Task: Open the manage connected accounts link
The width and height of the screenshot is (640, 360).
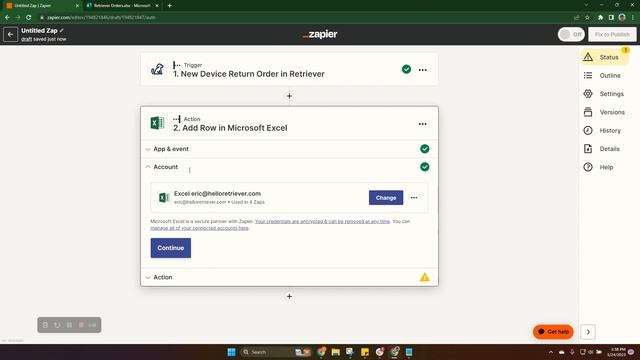Action: click(x=199, y=228)
